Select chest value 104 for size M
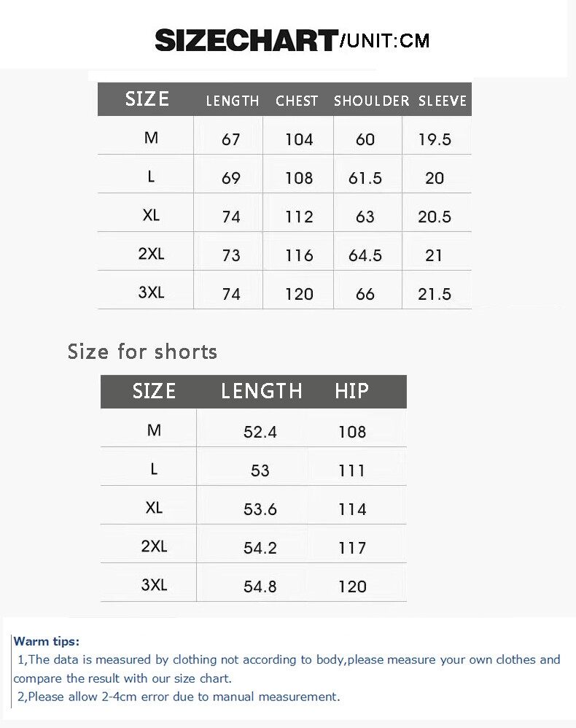 tap(299, 139)
